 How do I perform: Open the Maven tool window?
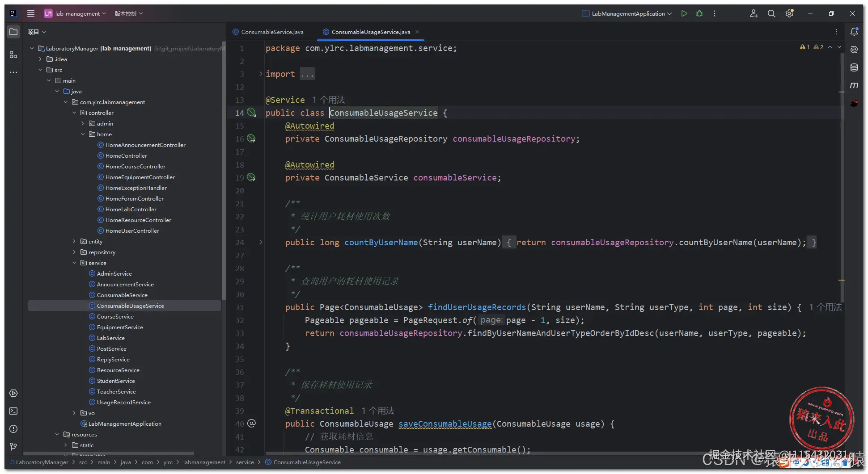(x=854, y=85)
